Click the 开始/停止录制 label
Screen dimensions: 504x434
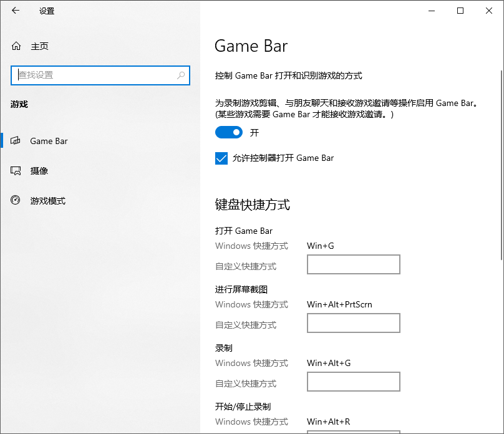(x=243, y=407)
